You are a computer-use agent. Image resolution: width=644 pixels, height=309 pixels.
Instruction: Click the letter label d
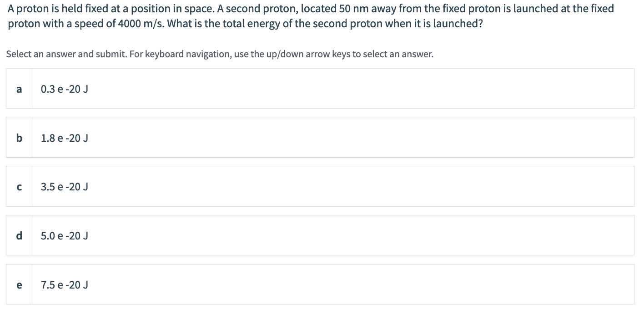[19, 235]
